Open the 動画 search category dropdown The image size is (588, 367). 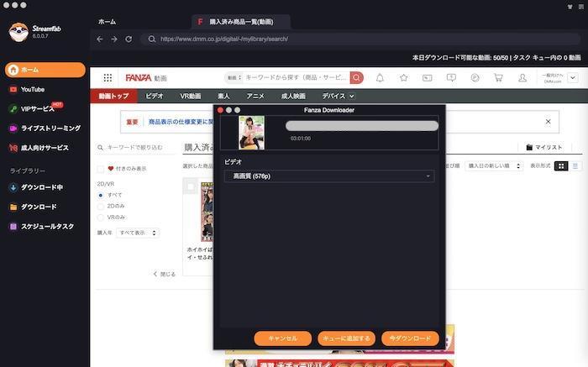click(x=234, y=77)
